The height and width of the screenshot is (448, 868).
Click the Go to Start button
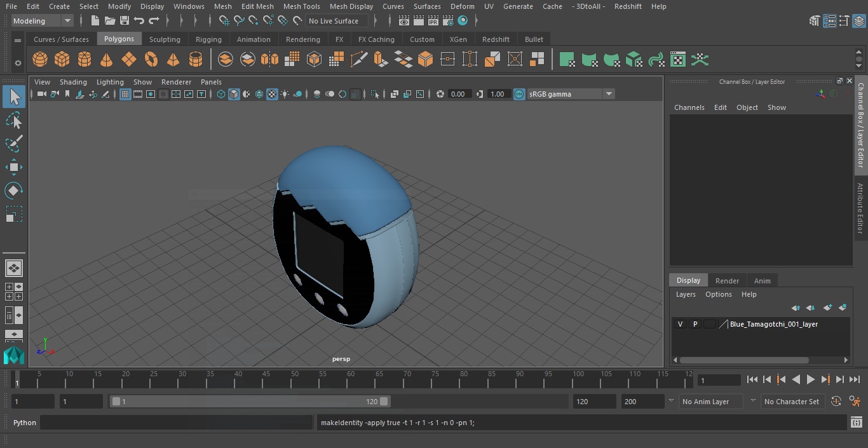click(x=752, y=379)
